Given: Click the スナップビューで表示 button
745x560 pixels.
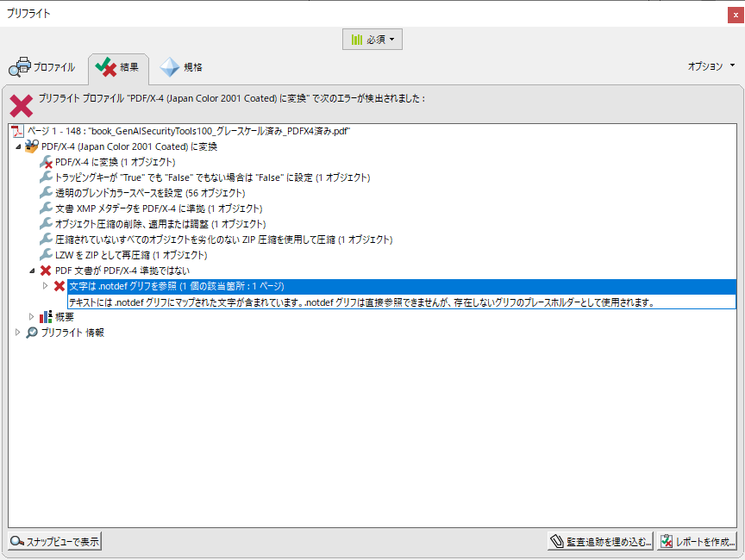Looking at the screenshot, I should point(55,542).
